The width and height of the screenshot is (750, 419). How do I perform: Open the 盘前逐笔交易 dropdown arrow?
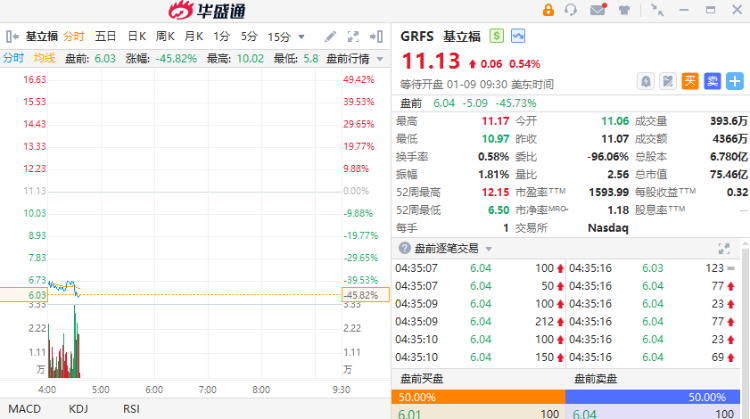489,249
